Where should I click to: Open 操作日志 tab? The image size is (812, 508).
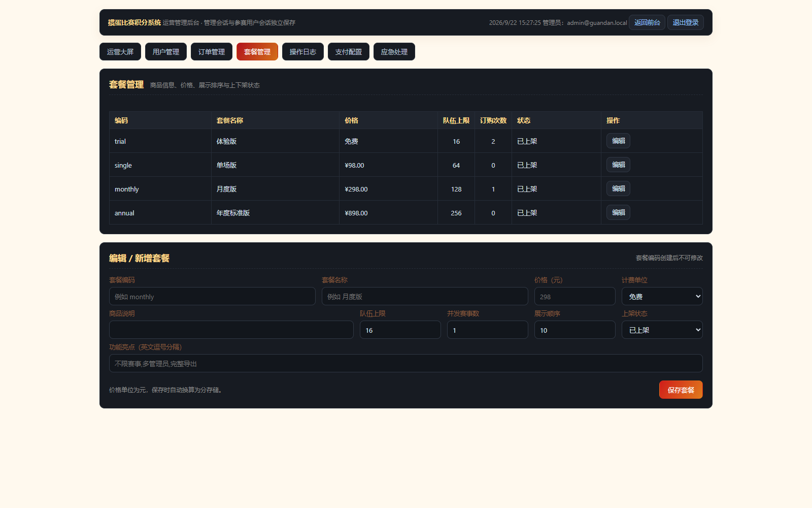pyautogui.click(x=303, y=52)
